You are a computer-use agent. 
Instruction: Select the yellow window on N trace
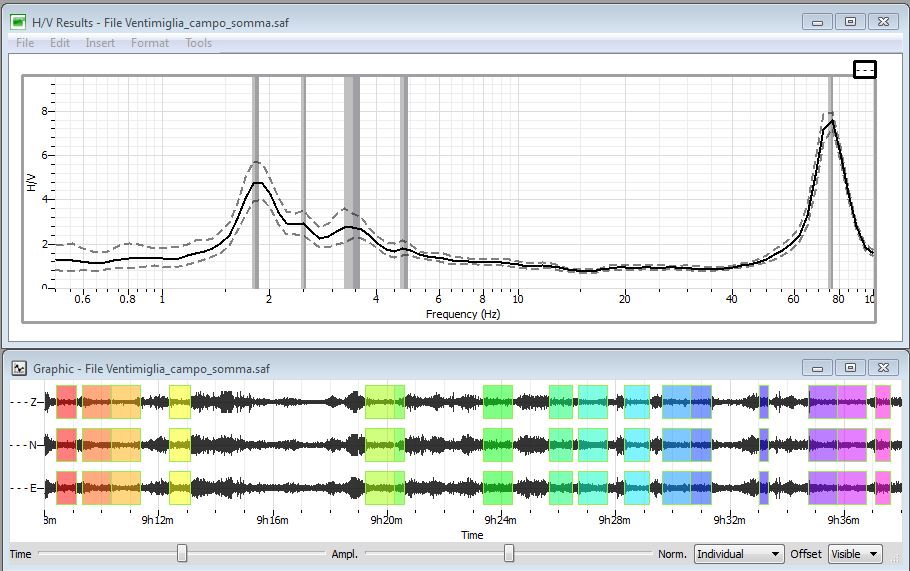180,445
